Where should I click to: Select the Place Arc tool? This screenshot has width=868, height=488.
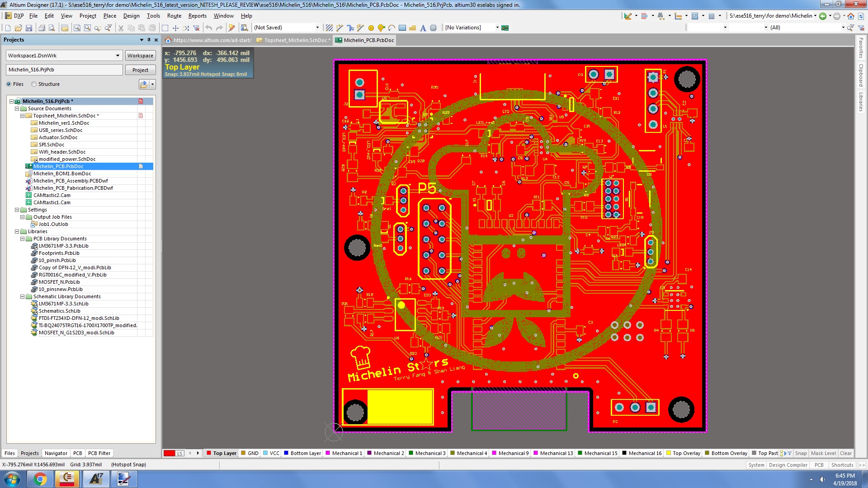(x=392, y=28)
